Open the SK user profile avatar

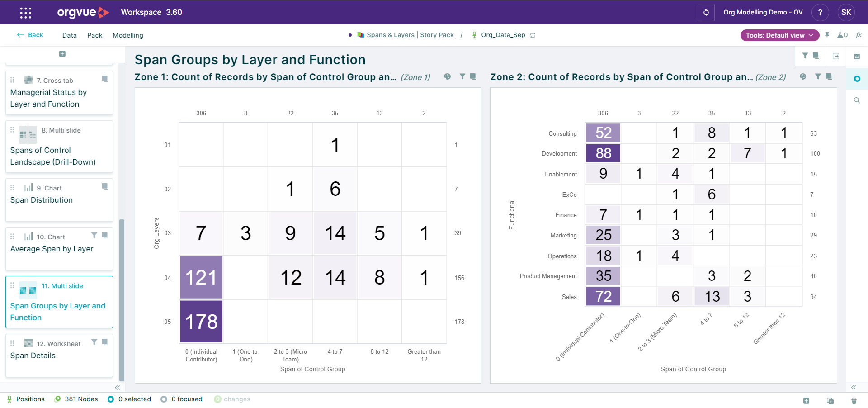(x=846, y=12)
